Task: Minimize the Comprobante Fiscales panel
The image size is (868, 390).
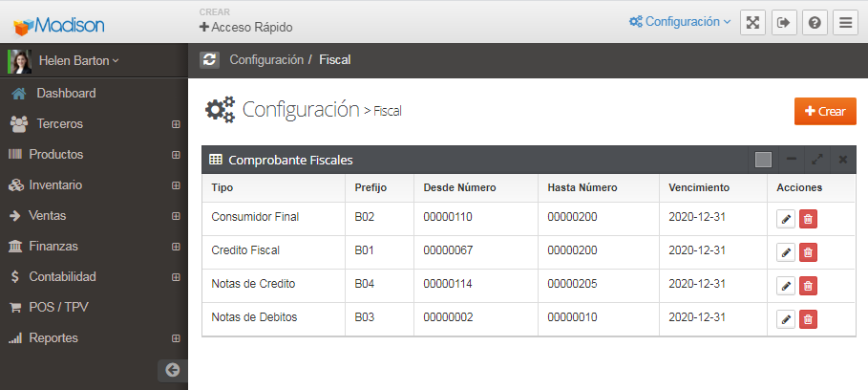Action: pyautogui.click(x=791, y=160)
